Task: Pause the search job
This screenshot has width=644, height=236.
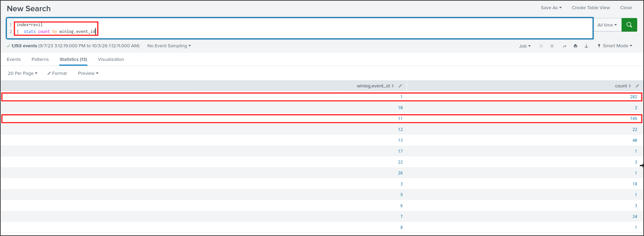Action: (541, 46)
